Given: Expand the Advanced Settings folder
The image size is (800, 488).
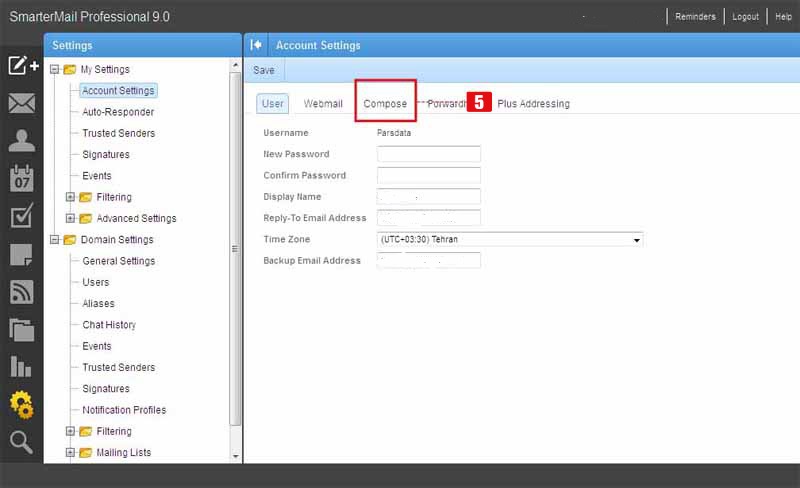Looking at the screenshot, I should 70,219.
